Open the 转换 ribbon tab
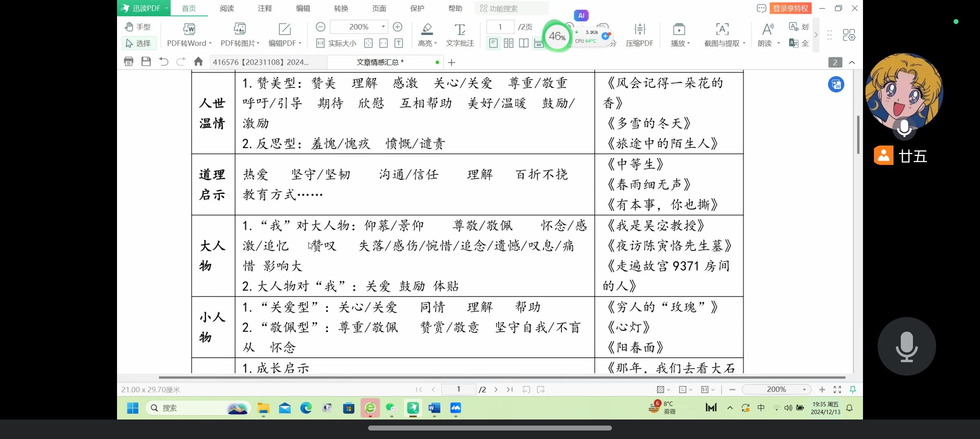Screen dimensions: 980x439 point(341,8)
